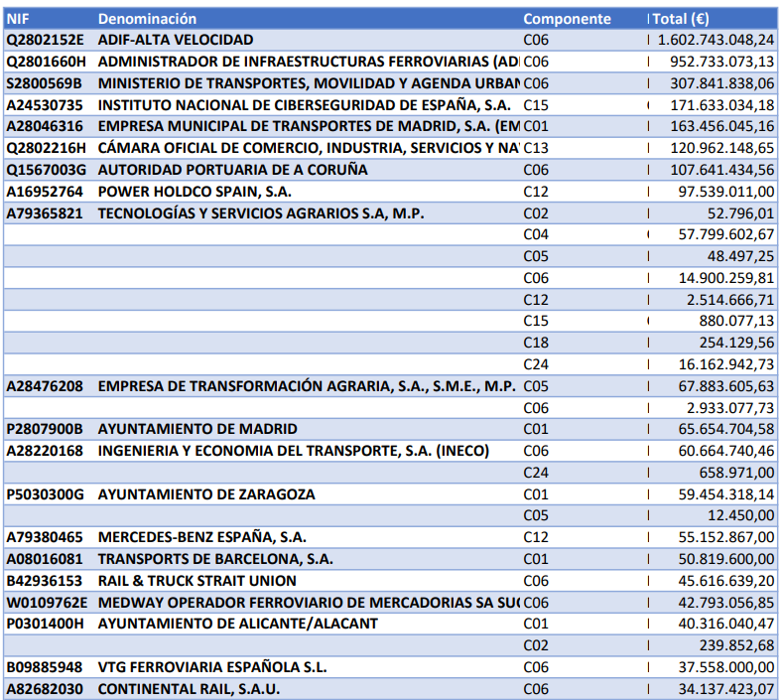The image size is (783, 700).
Task: Click the Componente column header
Action: (567, 19)
